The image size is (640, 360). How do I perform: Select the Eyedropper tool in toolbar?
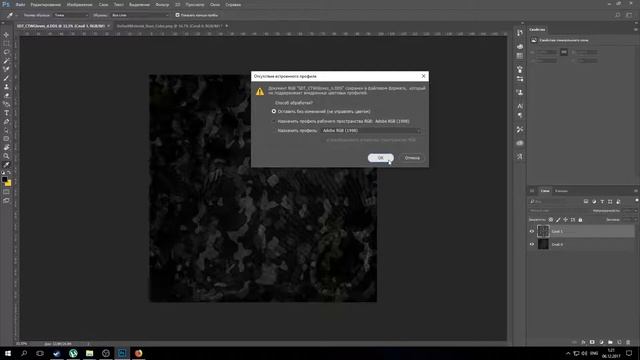6,164
